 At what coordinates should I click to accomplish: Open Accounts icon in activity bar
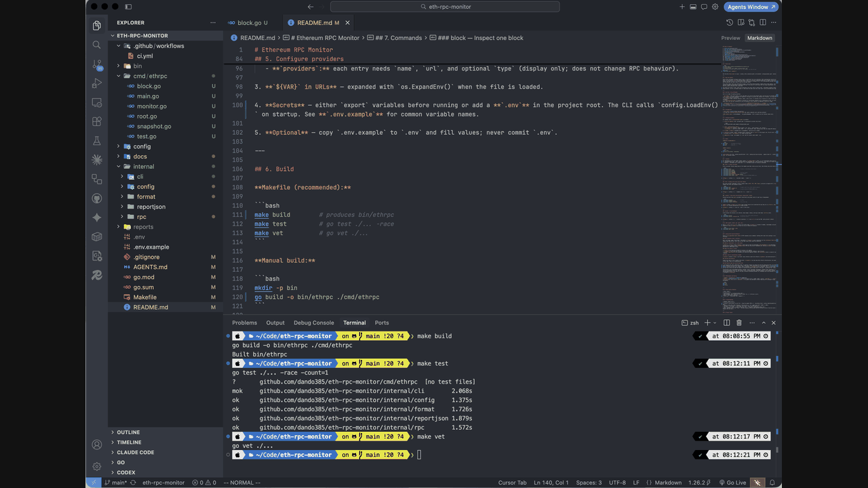(97, 445)
